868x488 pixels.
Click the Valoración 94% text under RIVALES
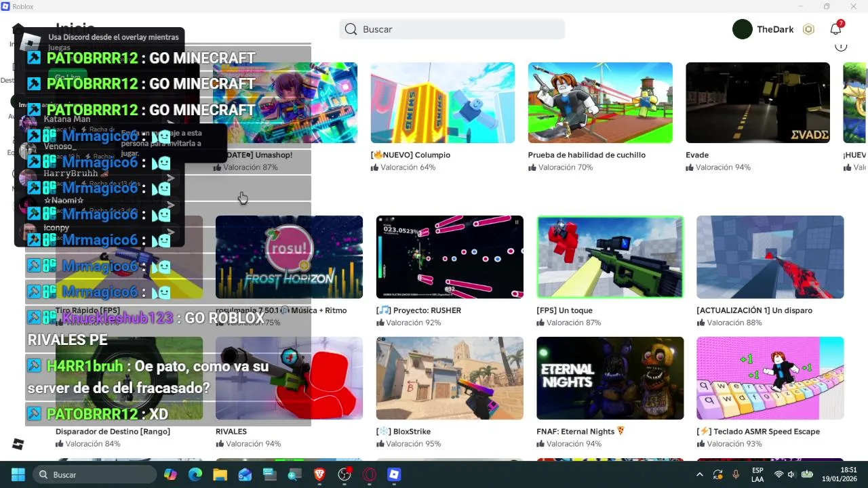[253, 444]
